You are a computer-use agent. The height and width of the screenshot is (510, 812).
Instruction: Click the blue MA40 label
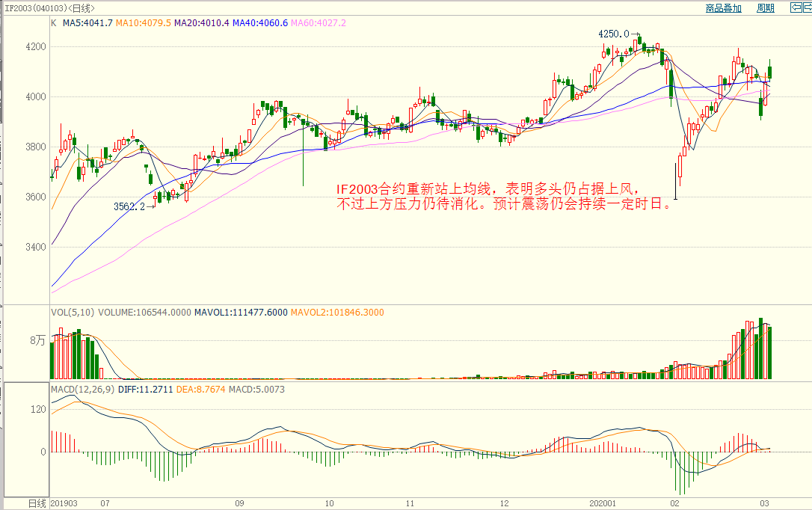[x=259, y=23]
